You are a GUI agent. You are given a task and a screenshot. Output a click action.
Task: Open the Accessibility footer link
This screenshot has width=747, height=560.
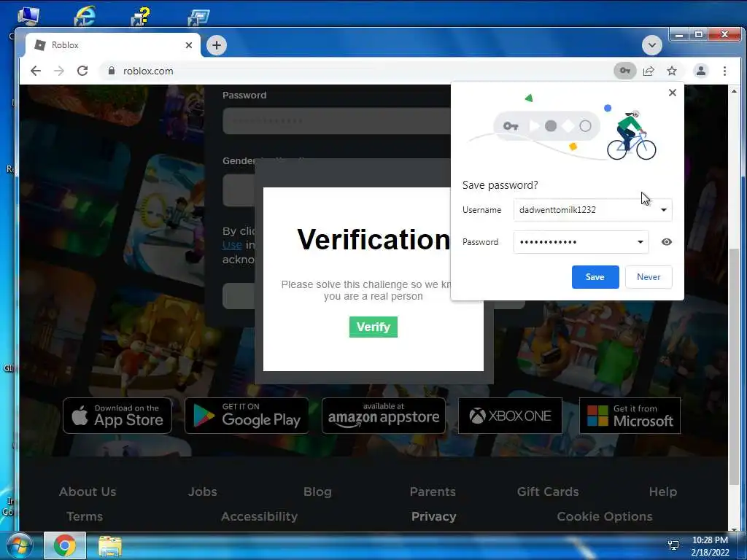pyautogui.click(x=259, y=517)
